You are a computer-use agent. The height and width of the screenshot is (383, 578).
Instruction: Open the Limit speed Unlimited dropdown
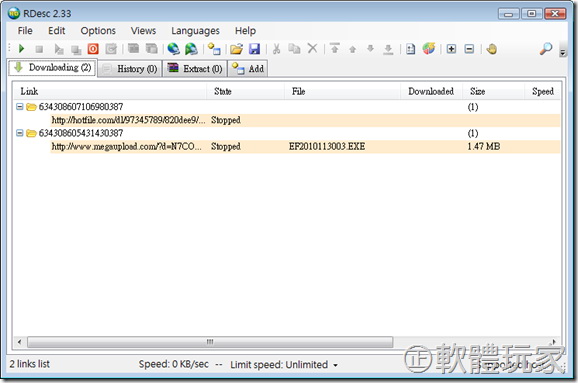pyautogui.click(x=284, y=365)
